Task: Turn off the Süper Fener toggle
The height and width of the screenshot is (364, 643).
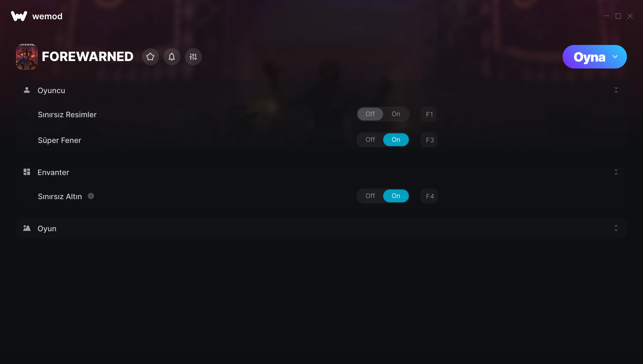Action: pos(370,140)
